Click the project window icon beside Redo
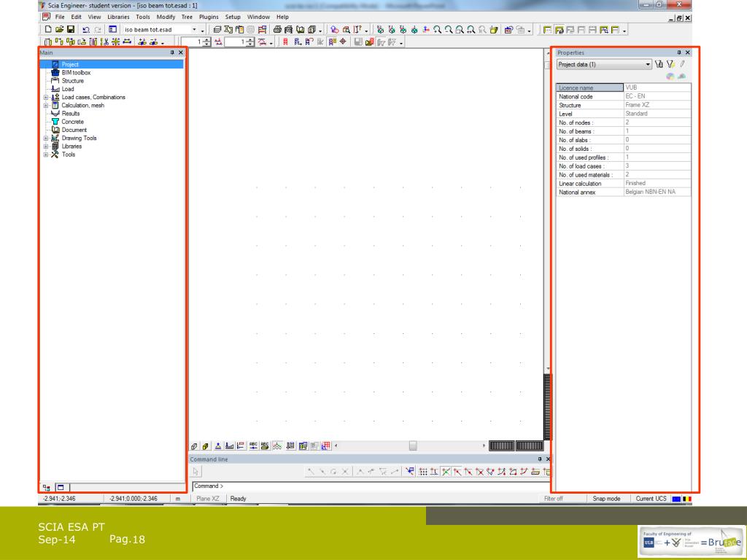Image resolution: width=747 pixels, height=560 pixels. tap(112, 29)
